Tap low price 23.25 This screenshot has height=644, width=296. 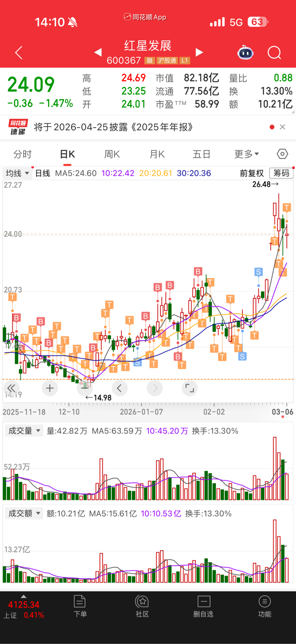point(133,91)
